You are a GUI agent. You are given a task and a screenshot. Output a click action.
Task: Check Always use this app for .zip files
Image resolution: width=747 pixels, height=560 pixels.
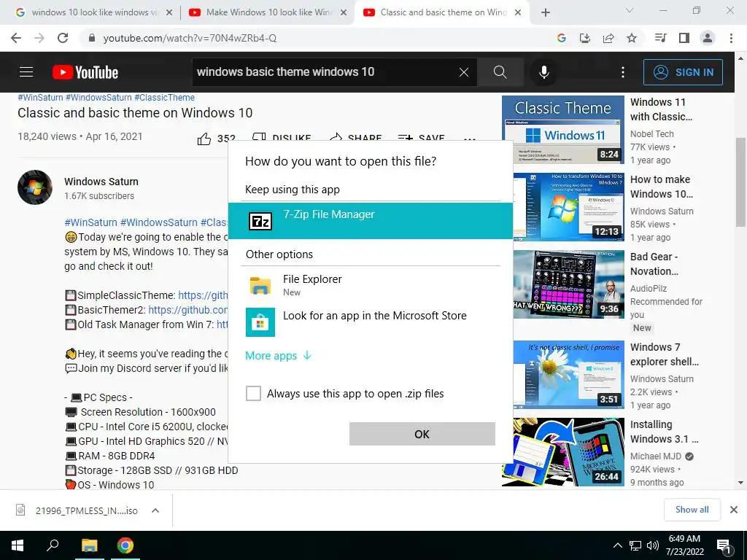point(253,394)
